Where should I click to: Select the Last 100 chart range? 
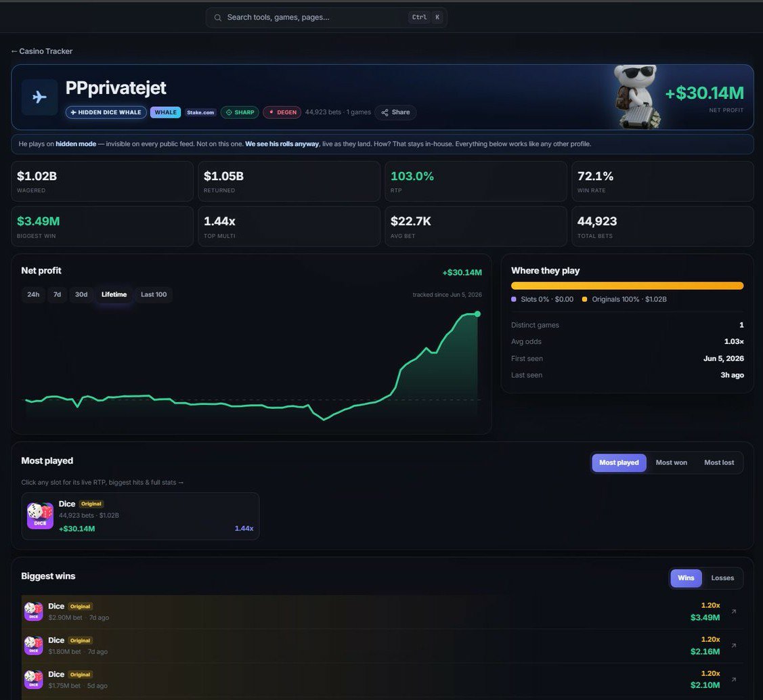tap(154, 294)
